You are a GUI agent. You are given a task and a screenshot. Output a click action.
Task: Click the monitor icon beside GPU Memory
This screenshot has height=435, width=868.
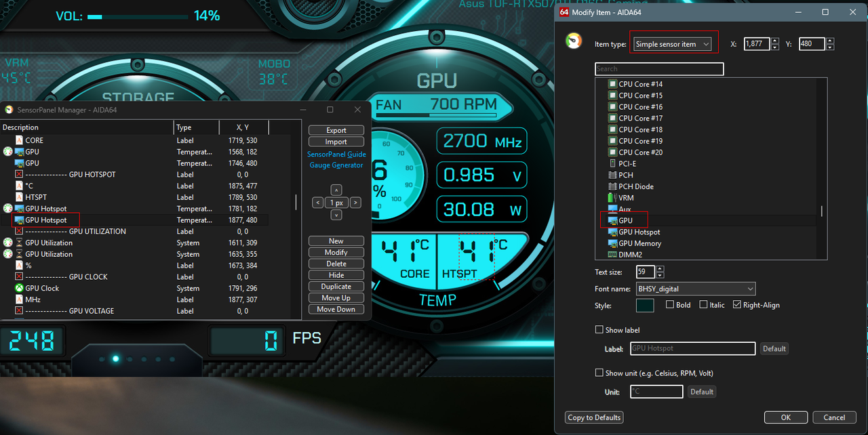tap(612, 243)
